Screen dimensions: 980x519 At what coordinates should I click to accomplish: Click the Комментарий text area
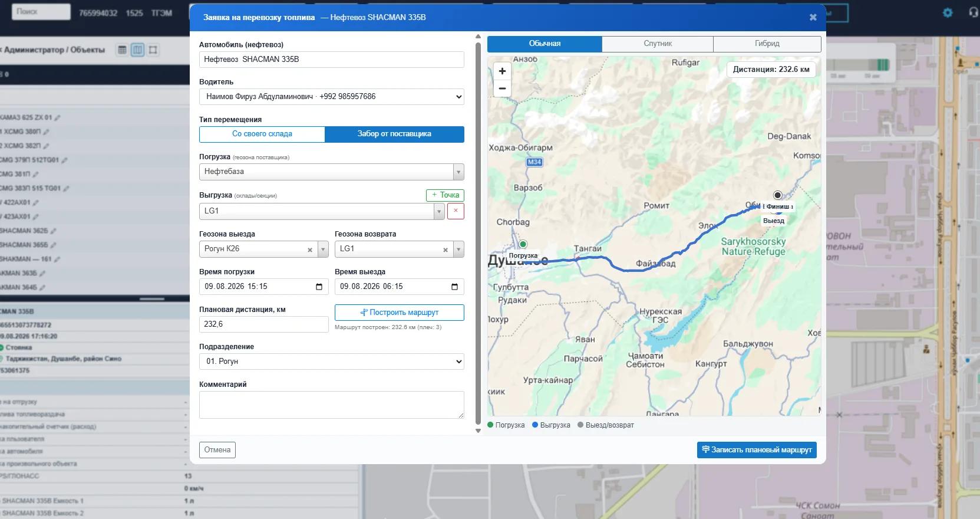(x=332, y=405)
